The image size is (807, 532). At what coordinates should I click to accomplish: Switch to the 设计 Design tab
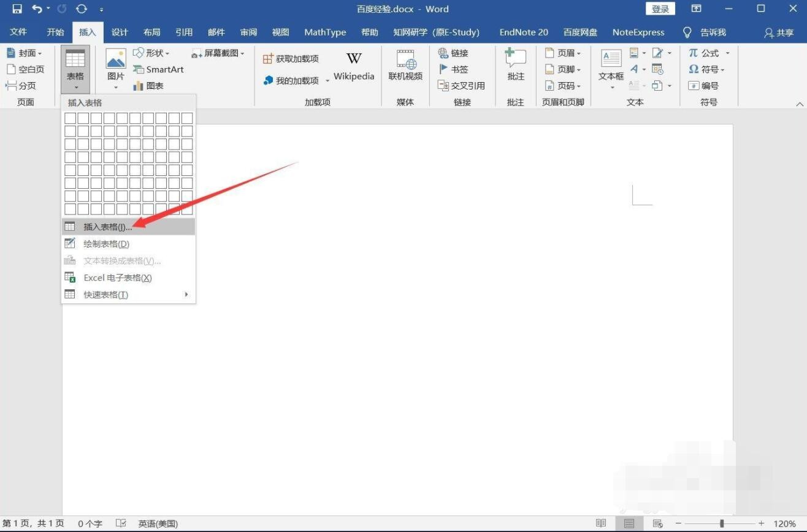click(x=120, y=32)
